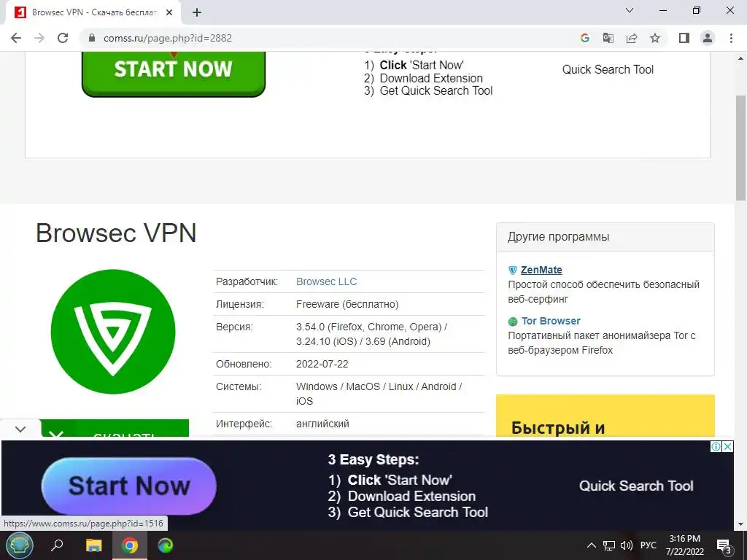Open a new browser tab
Viewport: 747px width, 560px height.
pyautogui.click(x=197, y=13)
